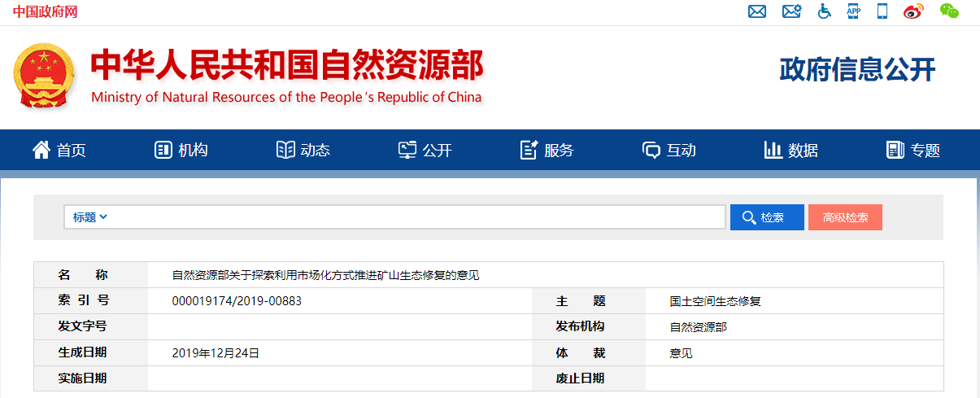
Task: Select 数据 in the navigation bar
Action: click(x=791, y=151)
